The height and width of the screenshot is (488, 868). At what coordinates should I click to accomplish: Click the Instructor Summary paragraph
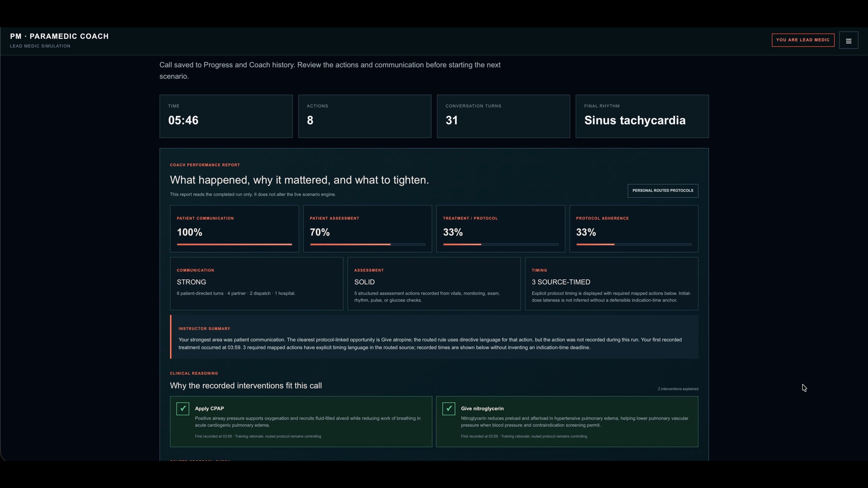[x=430, y=344]
